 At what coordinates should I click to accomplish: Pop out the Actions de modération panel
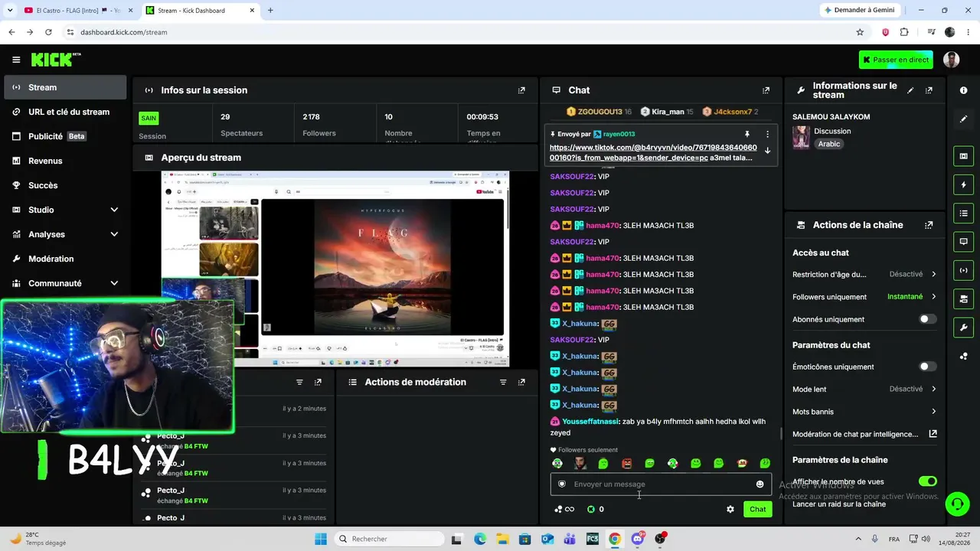click(x=521, y=382)
